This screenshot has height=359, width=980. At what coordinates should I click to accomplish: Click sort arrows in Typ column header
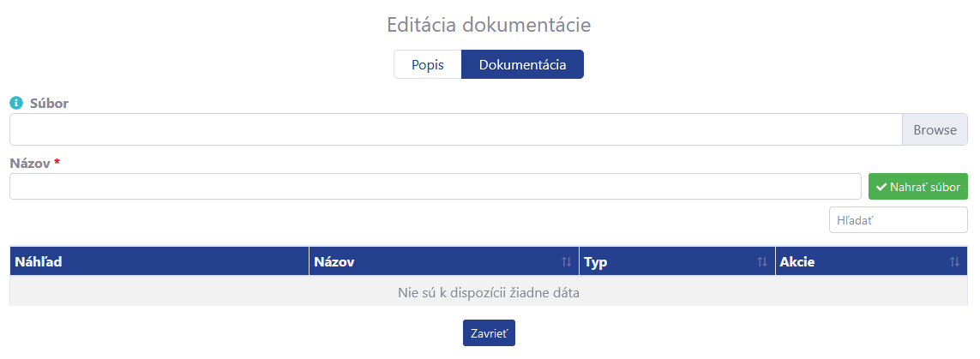762,262
